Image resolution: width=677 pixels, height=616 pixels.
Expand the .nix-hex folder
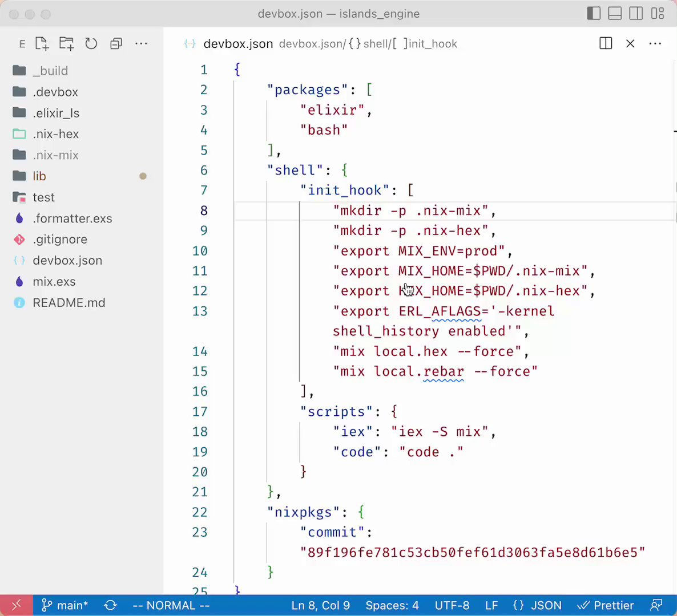(82, 133)
